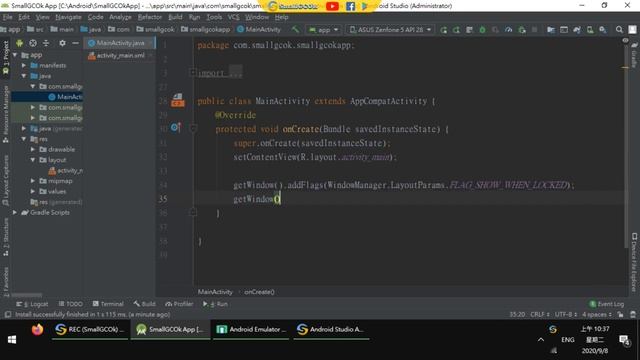Open the Profiler tool window
The width and height of the screenshot is (640, 360).
coord(179,304)
